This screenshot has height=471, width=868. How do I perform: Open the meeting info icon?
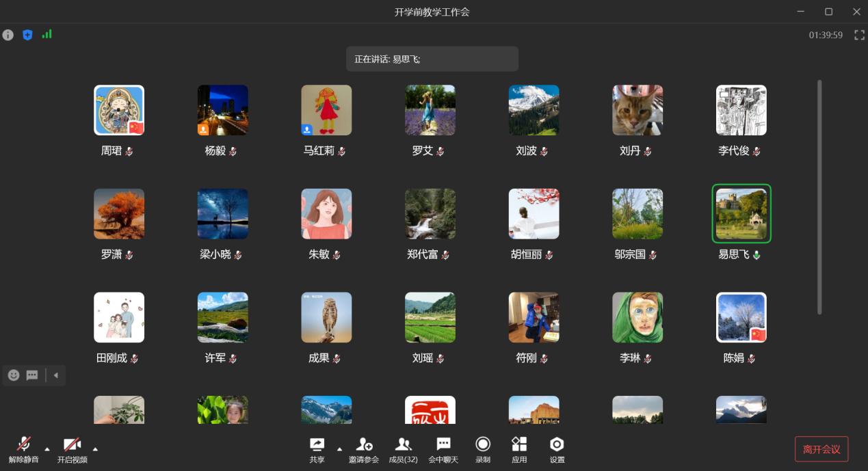(x=8, y=35)
